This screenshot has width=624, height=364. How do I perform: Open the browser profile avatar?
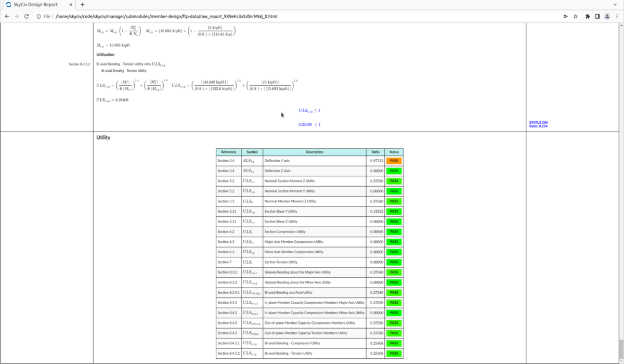(606, 16)
